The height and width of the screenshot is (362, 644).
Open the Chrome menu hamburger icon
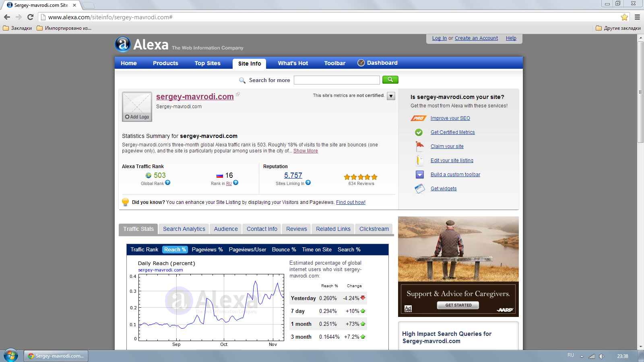(x=637, y=17)
